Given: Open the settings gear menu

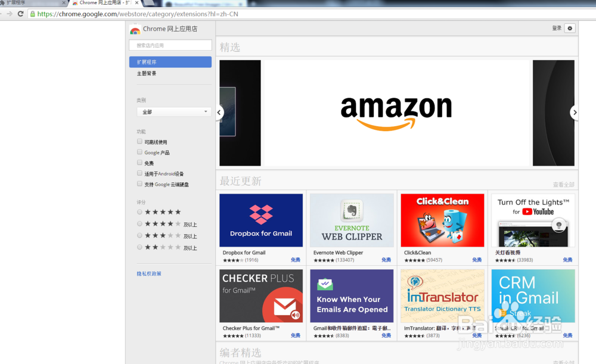Looking at the screenshot, I should point(569,28).
